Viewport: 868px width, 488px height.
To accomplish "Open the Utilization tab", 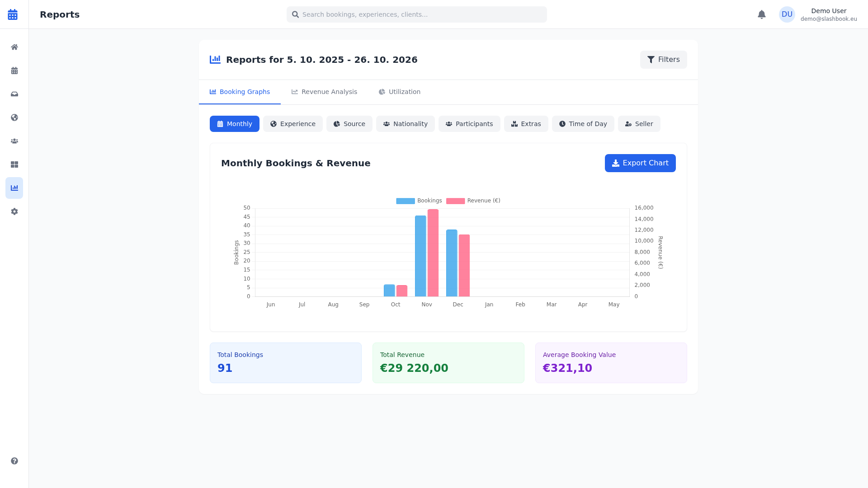I will pyautogui.click(x=399, y=92).
